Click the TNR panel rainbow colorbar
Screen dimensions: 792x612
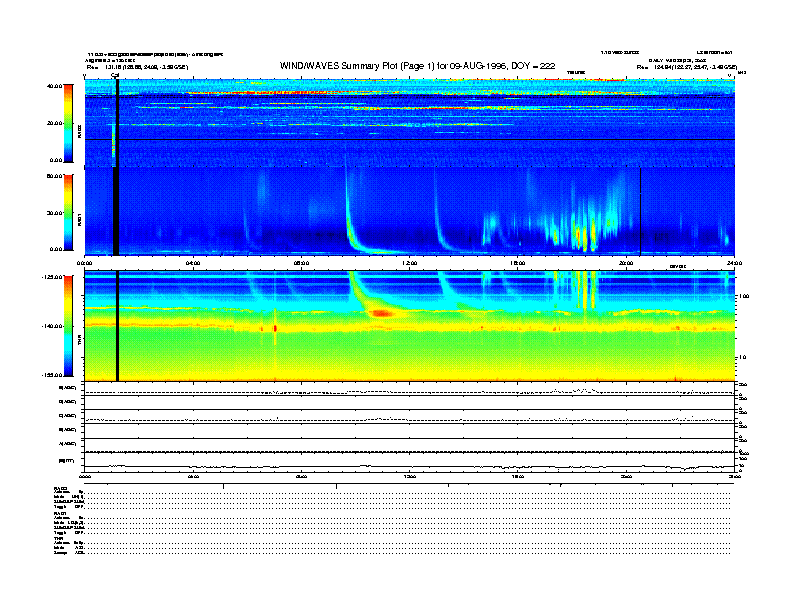click(x=68, y=326)
